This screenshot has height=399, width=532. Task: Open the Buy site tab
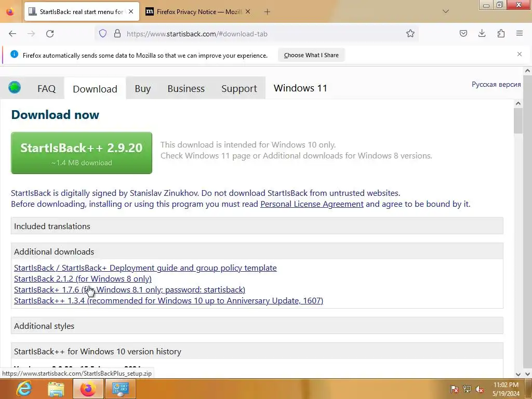pyautogui.click(x=142, y=88)
